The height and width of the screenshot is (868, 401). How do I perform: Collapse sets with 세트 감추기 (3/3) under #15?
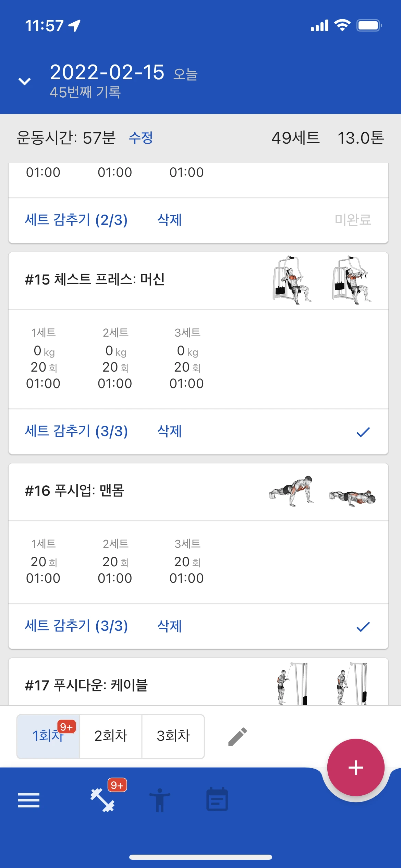(76, 431)
